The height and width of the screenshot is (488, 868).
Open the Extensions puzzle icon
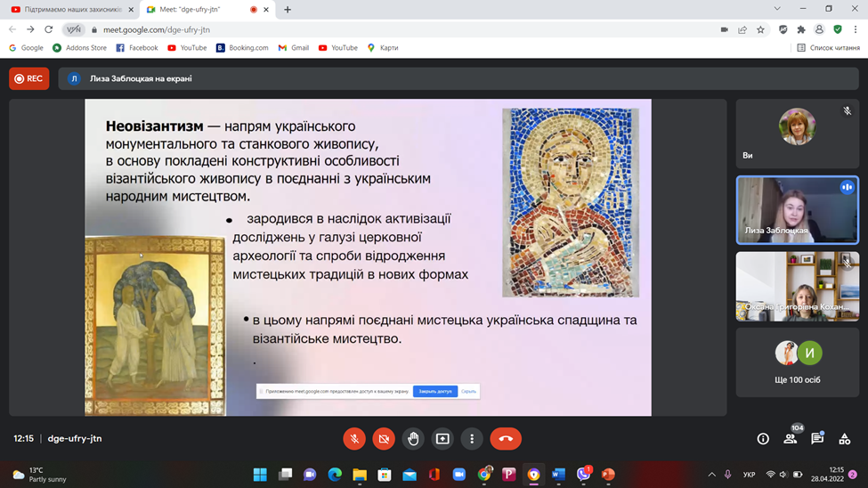801,29
